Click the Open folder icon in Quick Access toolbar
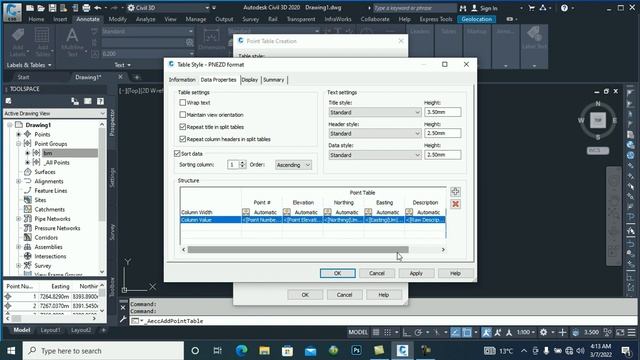The image size is (640, 360). [41, 7]
